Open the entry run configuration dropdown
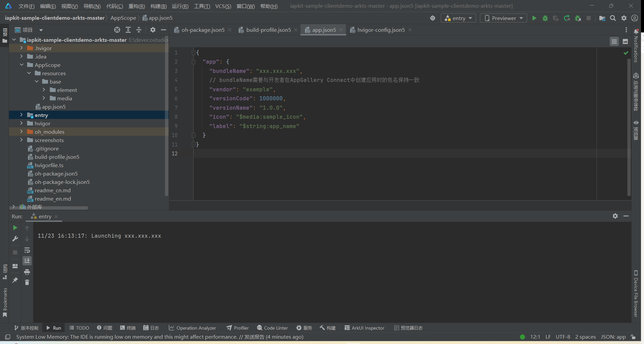 pyautogui.click(x=458, y=18)
